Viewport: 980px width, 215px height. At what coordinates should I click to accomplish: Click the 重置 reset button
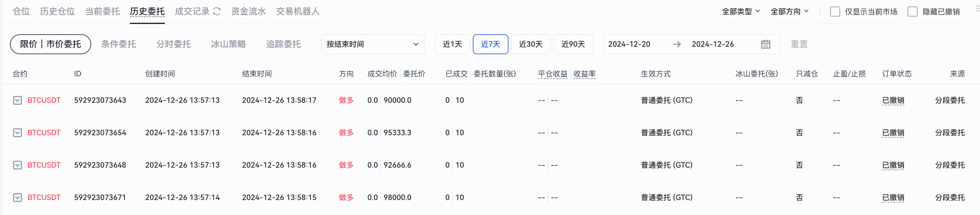point(799,45)
